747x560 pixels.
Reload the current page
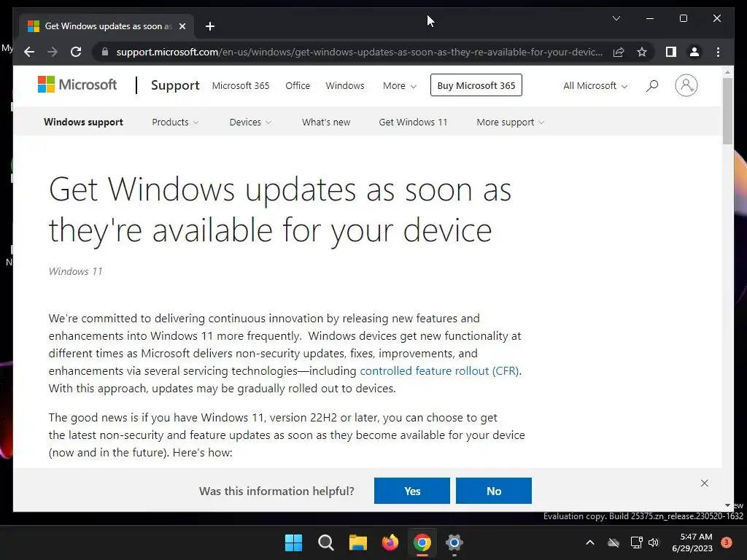pos(76,52)
